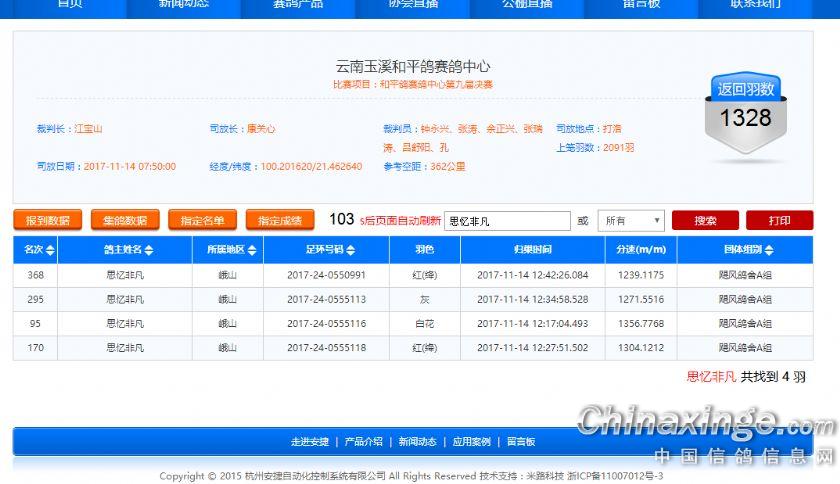Open ring number 2017-24-0555116 row
The image size is (840, 484).
[326, 323]
